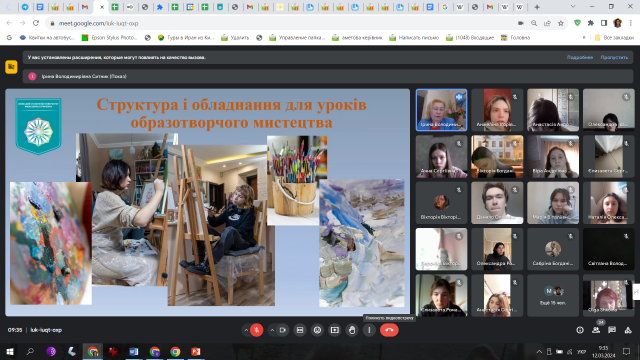The height and width of the screenshot is (360, 640).
Task: Turn on captions in Meet toolbar
Action: click(x=300, y=330)
